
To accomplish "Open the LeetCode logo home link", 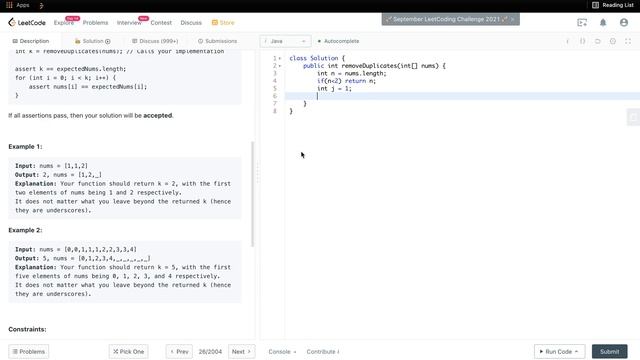I will point(27,22).
